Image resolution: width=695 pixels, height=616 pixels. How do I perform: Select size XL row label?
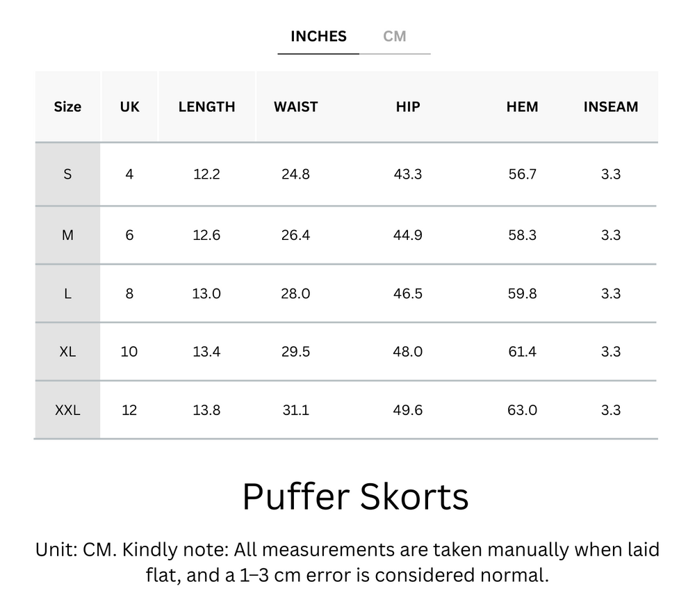tap(67, 352)
